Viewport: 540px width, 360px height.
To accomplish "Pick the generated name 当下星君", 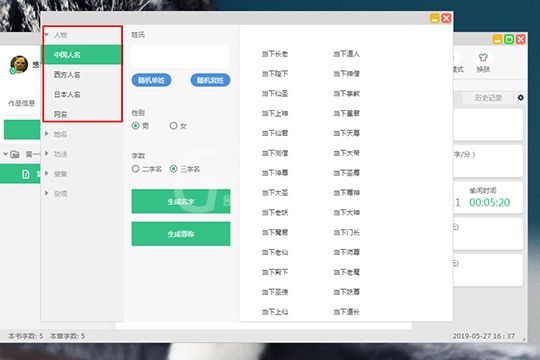I will pos(346,113).
